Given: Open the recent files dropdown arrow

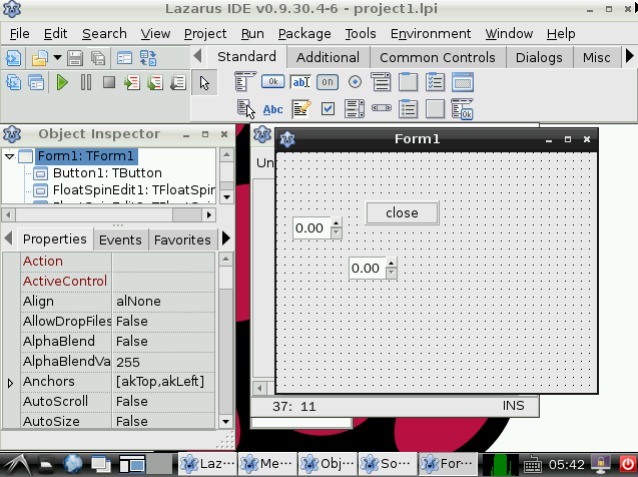Looking at the screenshot, I should [58, 57].
